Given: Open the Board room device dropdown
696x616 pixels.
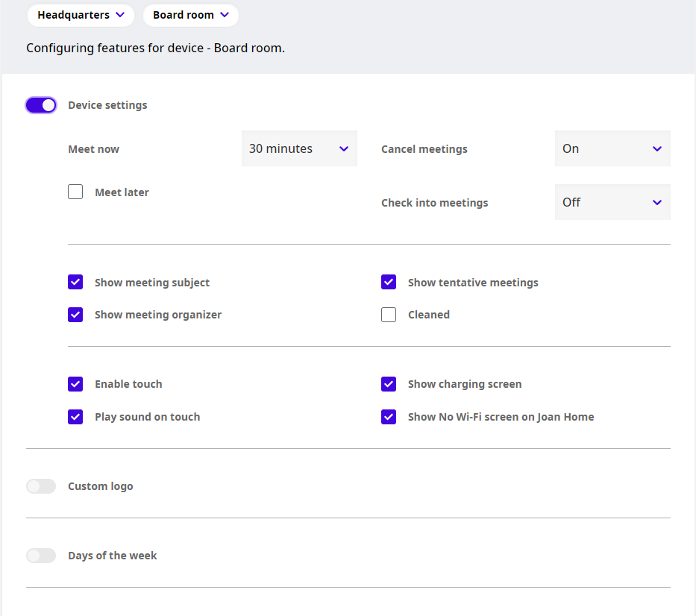Looking at the screenshot, I should [x=191, y=15].
